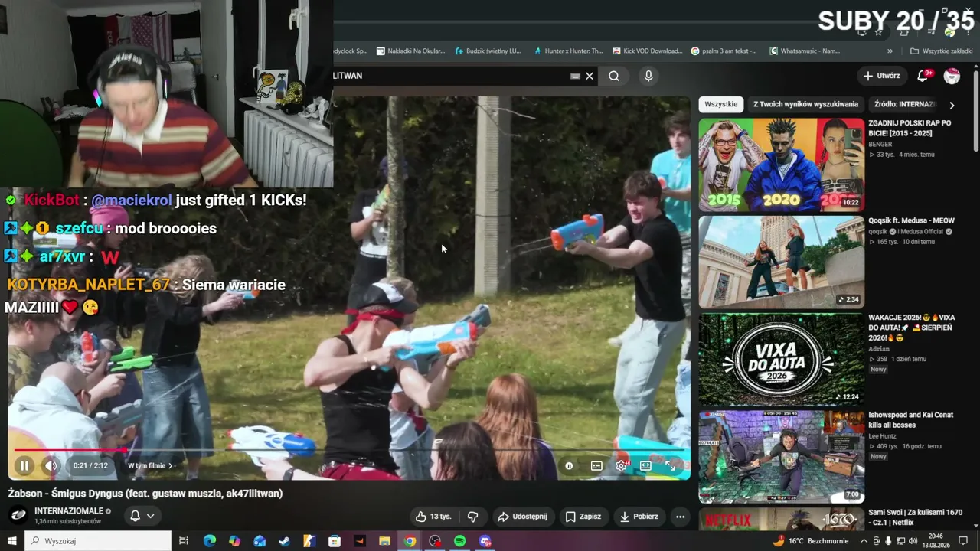980x551 pixels.
Task: Download the video with Pobierz
Action: (639, 517)
